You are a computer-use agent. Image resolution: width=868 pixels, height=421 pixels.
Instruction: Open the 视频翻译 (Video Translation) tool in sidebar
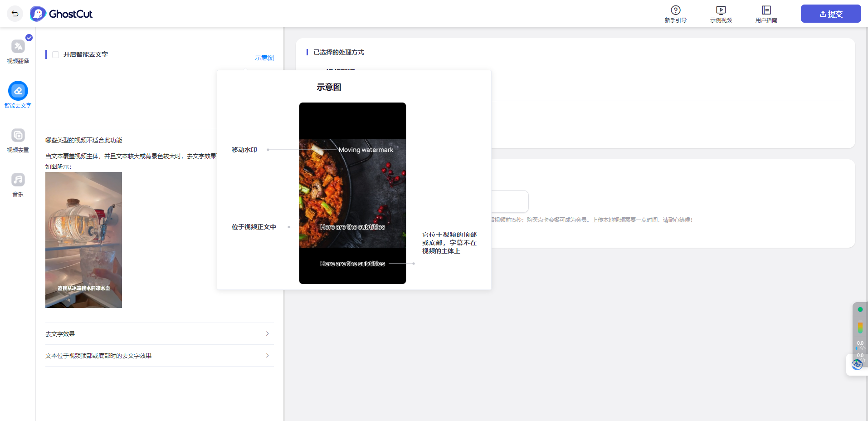click(x=18, y=50)
